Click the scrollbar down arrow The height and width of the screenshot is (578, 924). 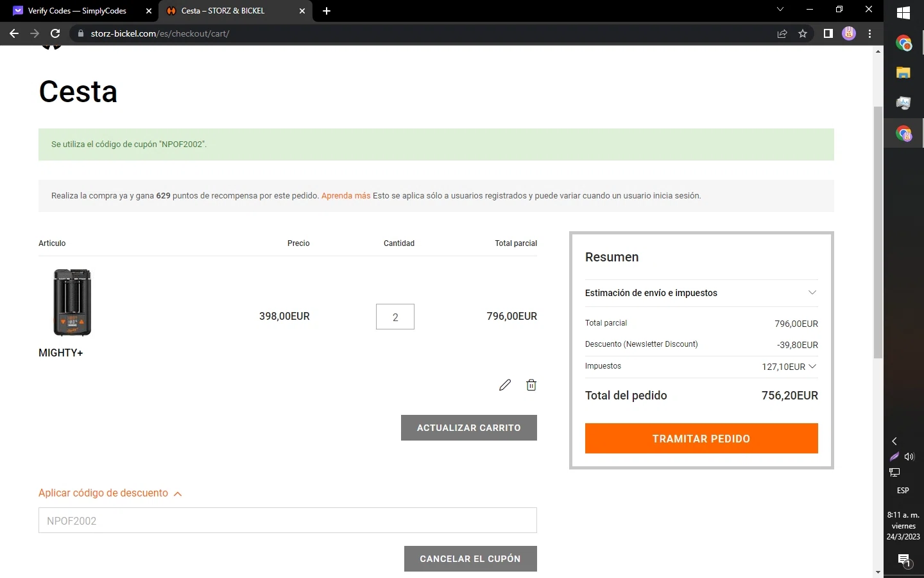click(878, 572)
